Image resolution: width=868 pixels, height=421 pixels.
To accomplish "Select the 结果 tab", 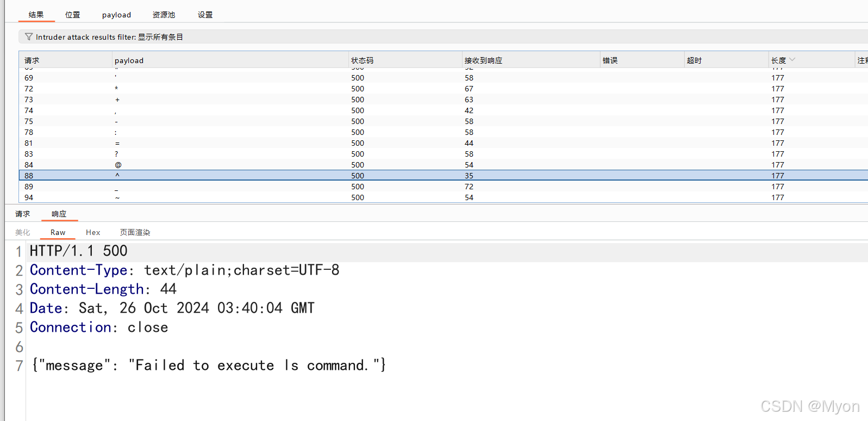I will 36,15.
